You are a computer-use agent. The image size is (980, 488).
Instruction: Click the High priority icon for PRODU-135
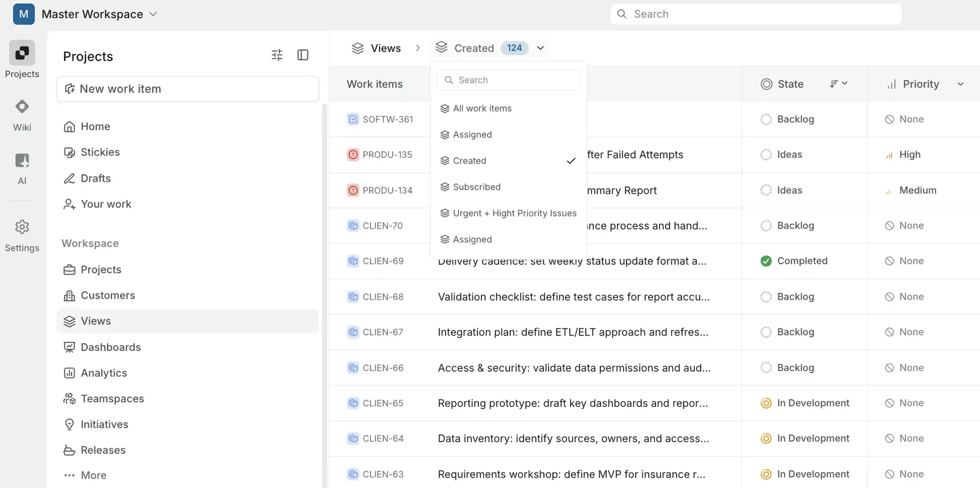point(889,155)
